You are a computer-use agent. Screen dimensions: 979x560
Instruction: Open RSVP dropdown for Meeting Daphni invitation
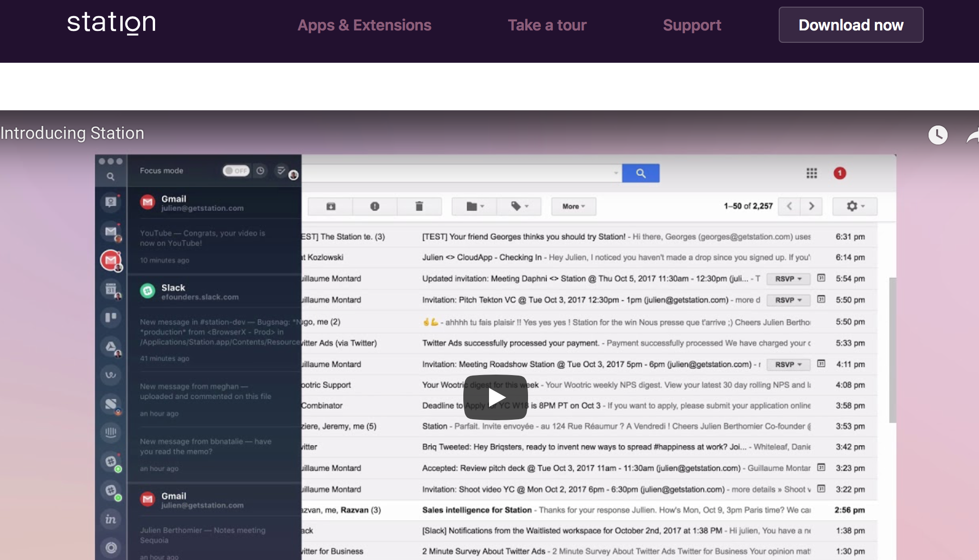(x=788, y=279)
